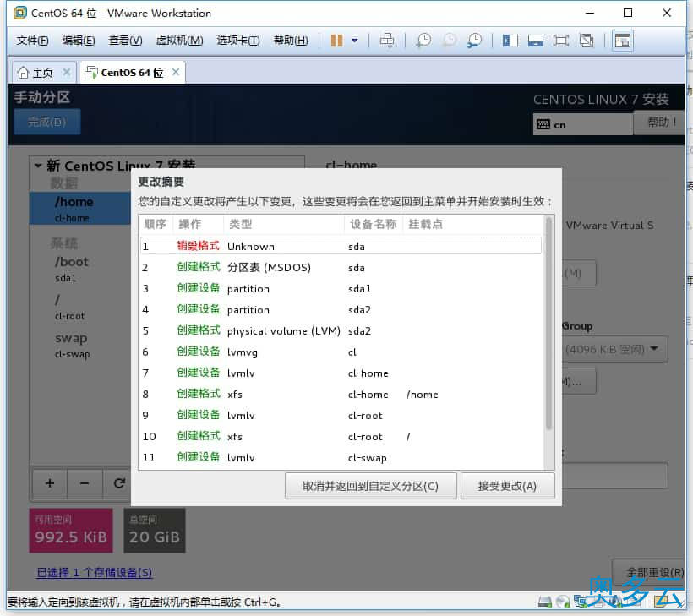This screenshot has height=616, width=693.
Task: Close the CentOS 64 位 tab
Action: [176, 72]
